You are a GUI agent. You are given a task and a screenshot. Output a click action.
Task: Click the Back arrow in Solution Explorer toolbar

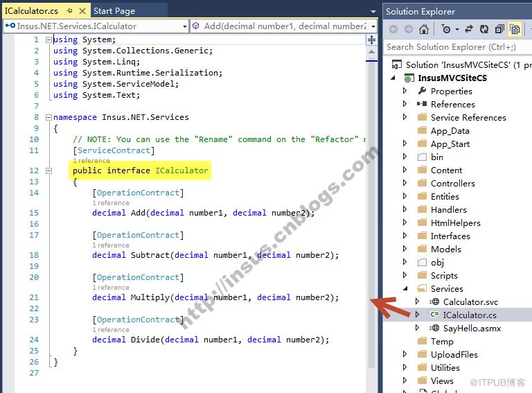pos(393,30)
